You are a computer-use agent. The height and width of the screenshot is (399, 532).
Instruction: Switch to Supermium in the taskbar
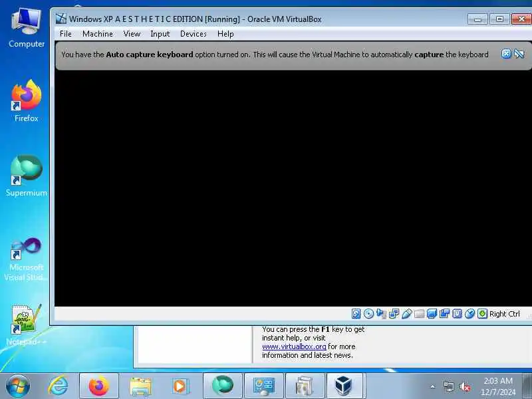pos(223,386)
